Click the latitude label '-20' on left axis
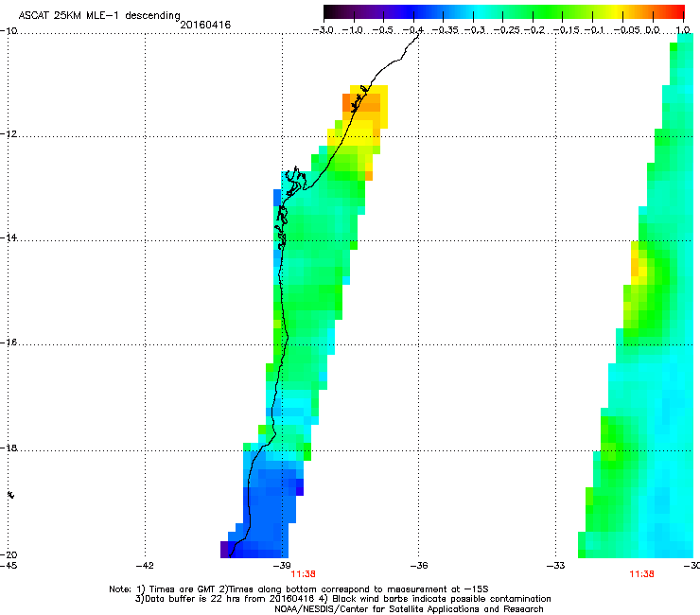 9,554
